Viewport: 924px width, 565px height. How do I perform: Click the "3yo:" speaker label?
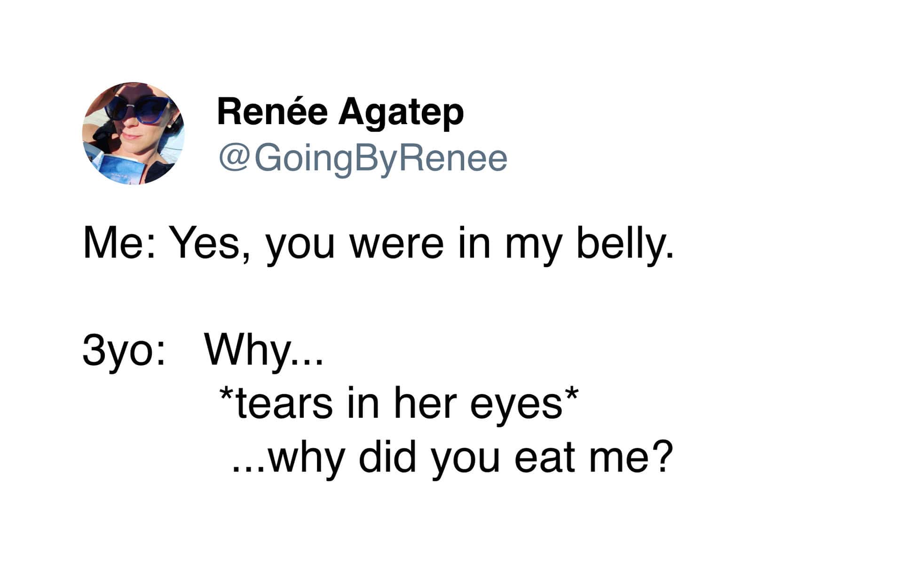click(x=124, y=350)
